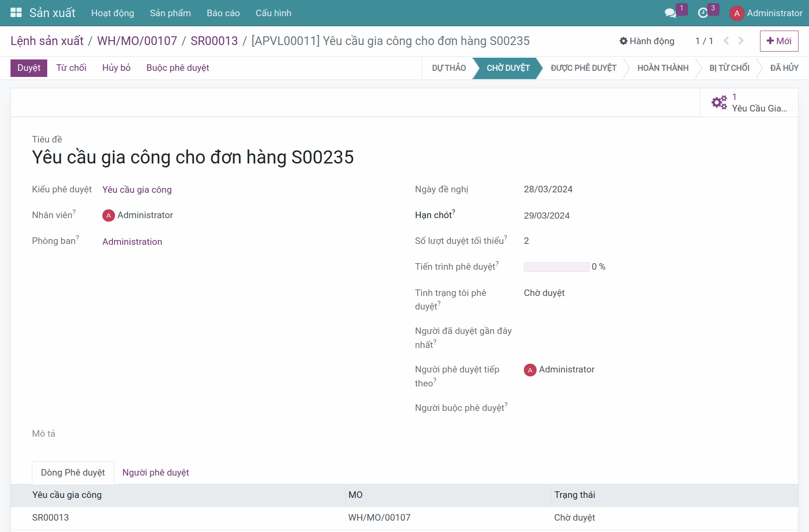Click the Ngày đề nghị date 28/03/2024
The image size is (809, 532).
548,189
